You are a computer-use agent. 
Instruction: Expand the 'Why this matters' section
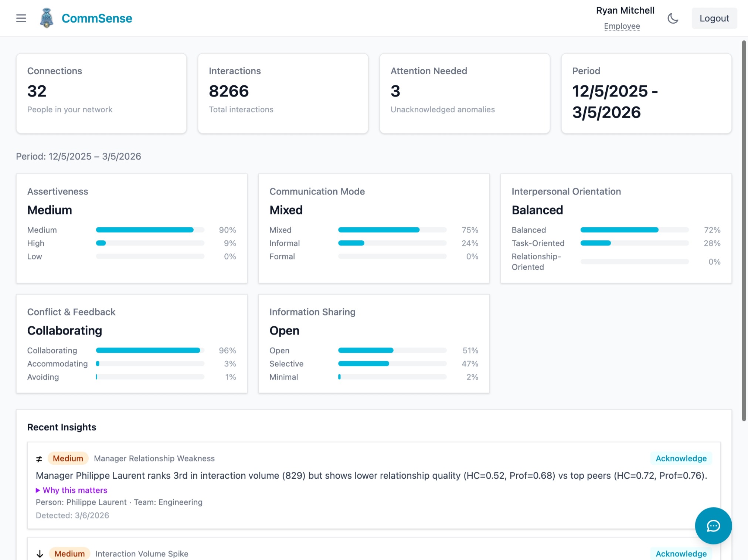72,490
